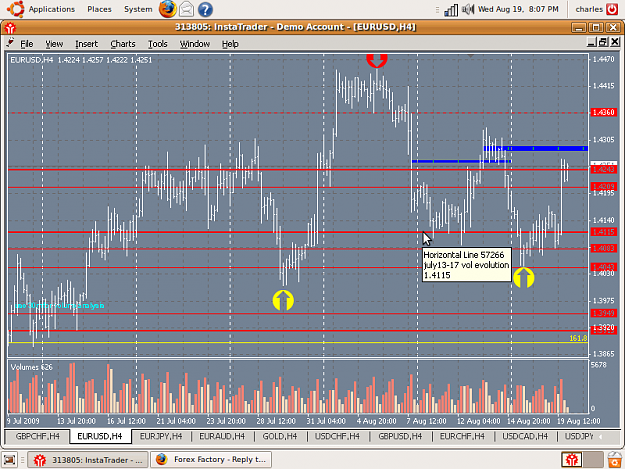Image resolution: width=625 pixels, height=469 pixels.
Task: Open the File menu
Action: (x=27, y=44)
